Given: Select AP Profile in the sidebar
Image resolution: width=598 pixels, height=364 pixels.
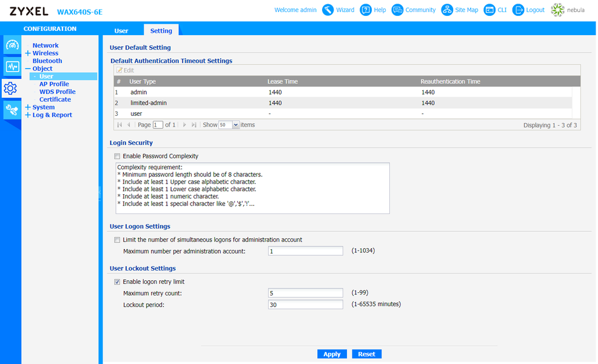Looking at the screenshot, I should pyautogui.click(x=54, y=84).
